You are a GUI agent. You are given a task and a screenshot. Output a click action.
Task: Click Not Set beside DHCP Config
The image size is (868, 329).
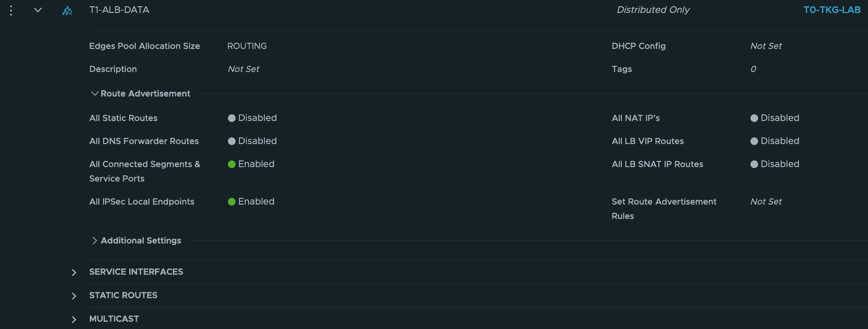[x=766, y=46]
